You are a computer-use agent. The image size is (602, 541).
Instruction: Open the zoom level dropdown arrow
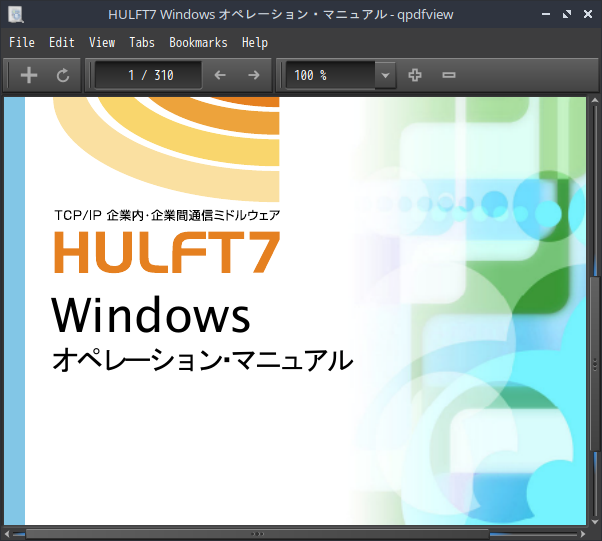(x=385, y=75)
